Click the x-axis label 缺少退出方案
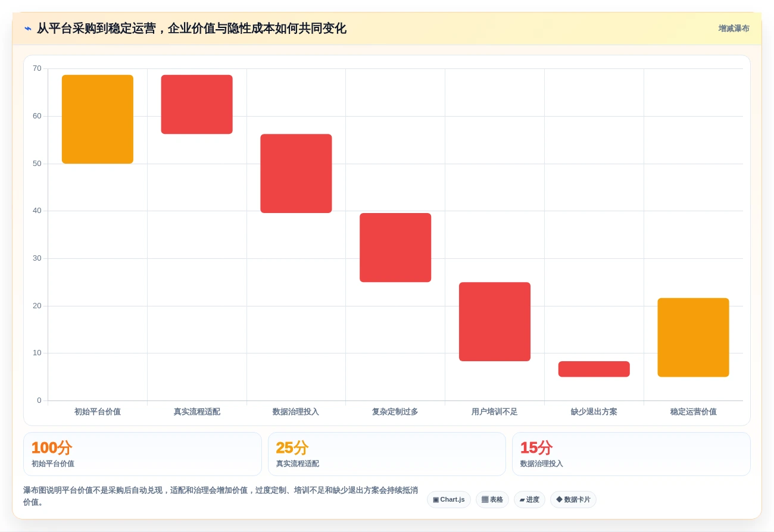The width and height of the screenshot is (774, 532). 594,412
